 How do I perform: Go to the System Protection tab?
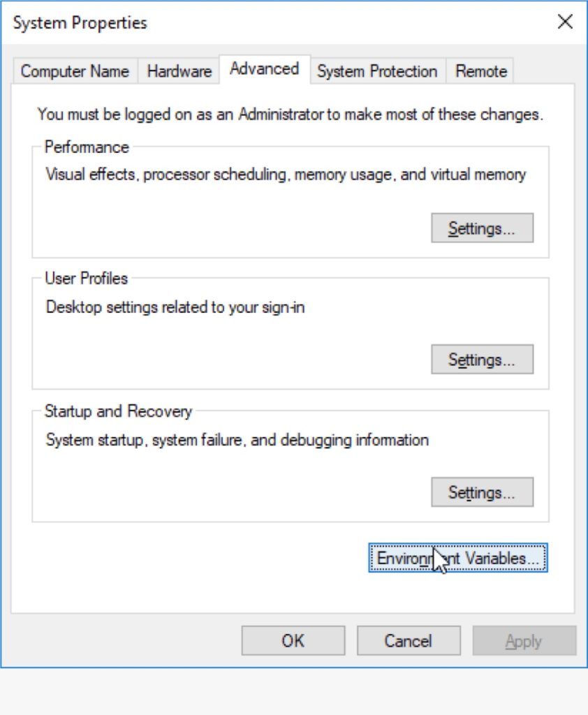(376, 71)
